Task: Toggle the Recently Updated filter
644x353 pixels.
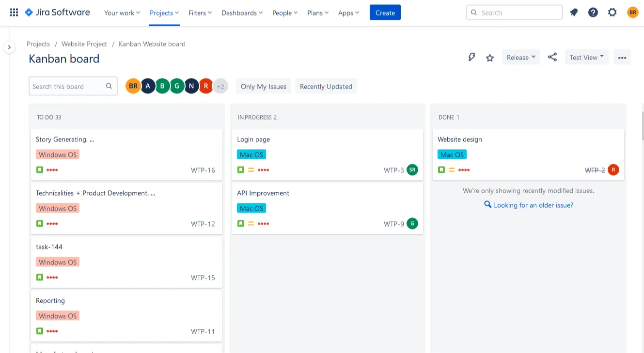Action: [x=326, y=86]
